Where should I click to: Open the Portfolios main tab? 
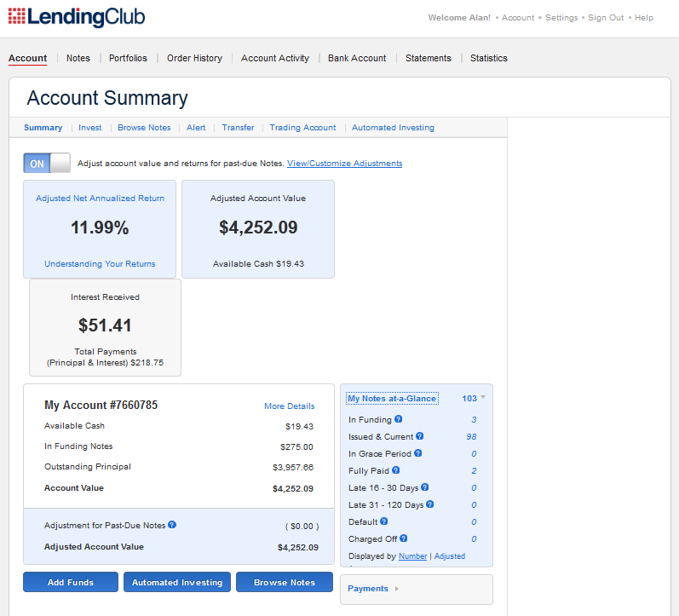(x=128, y=58)
